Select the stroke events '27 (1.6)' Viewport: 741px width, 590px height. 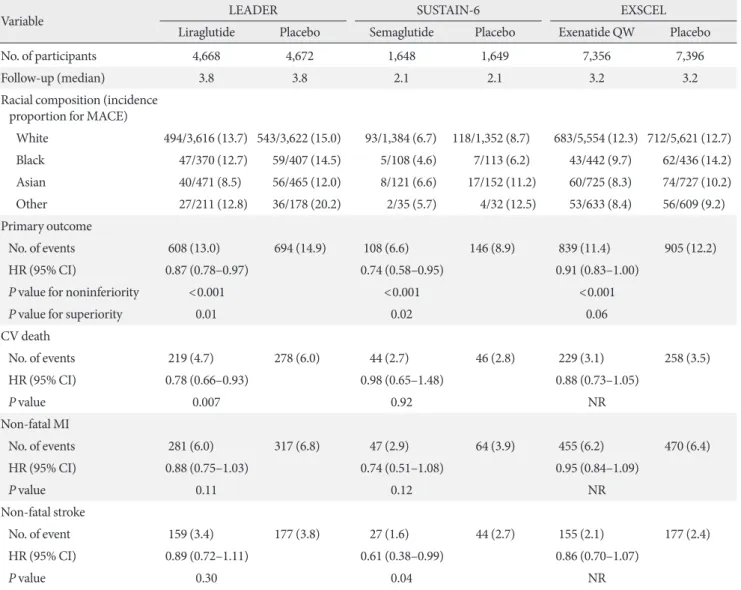point(389,534)
